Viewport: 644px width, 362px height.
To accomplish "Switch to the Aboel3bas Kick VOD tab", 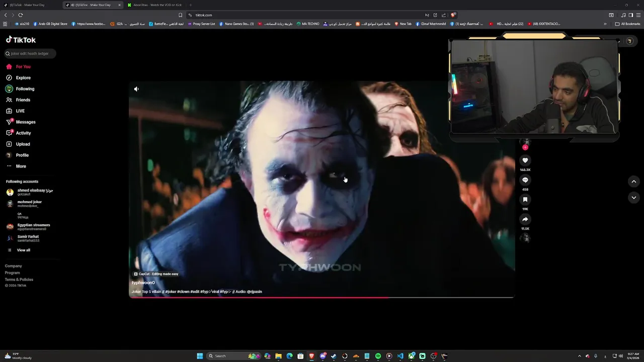I will 155,5.
